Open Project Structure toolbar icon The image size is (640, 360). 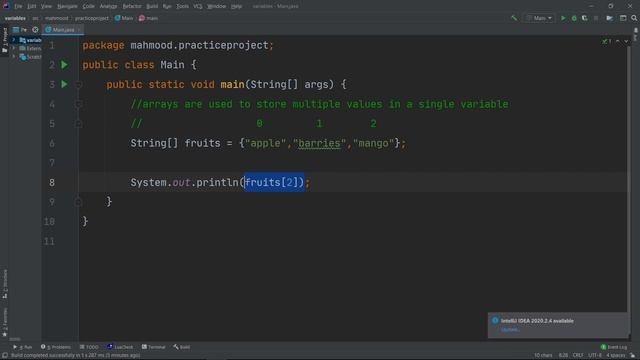coord(609,18)
